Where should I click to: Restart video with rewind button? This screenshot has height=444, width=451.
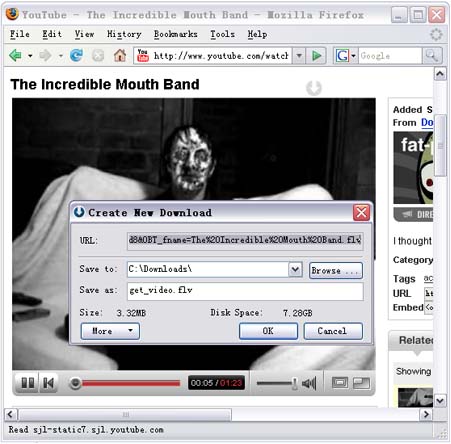point(49,383)
